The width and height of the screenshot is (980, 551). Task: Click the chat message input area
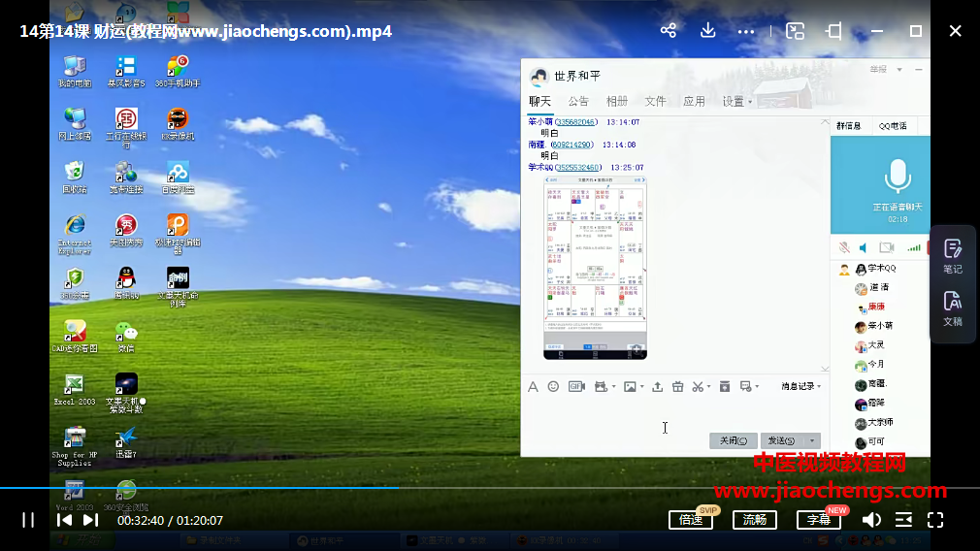tap(675, 412)
